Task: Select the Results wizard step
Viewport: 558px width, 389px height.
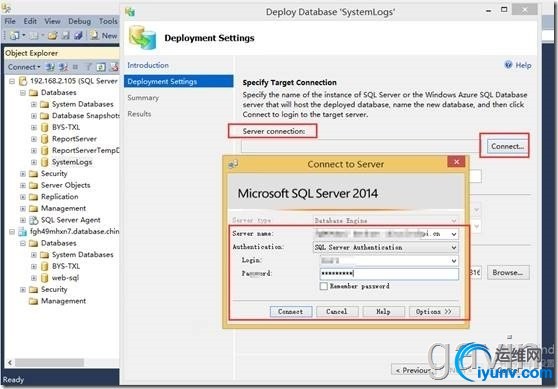Action: point(139,114)
